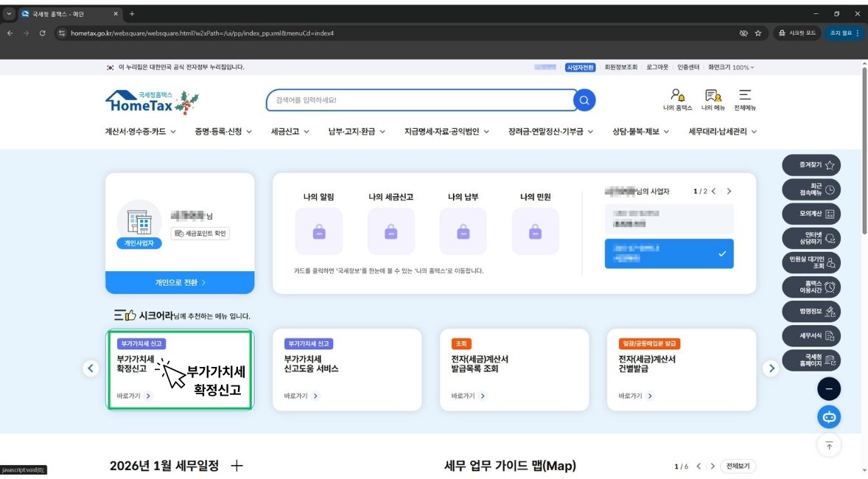
Task: Focus the 검색어를 입력하세요 search field
Action: click(421, 100)
